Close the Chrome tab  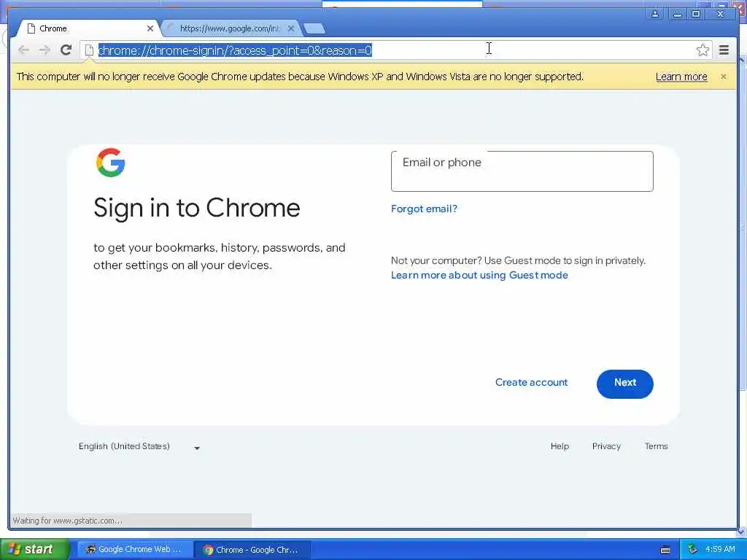point(150,28)
